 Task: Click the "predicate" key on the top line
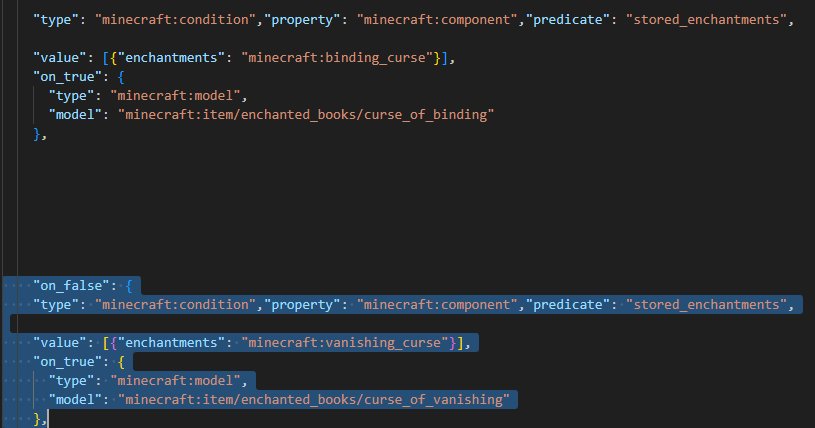pos(568,20)
